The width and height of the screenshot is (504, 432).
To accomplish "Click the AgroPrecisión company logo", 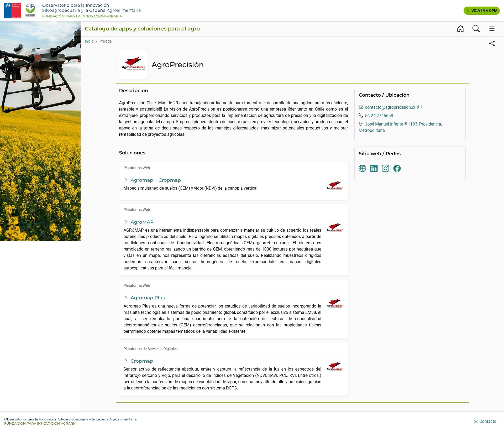I will 133,65.
